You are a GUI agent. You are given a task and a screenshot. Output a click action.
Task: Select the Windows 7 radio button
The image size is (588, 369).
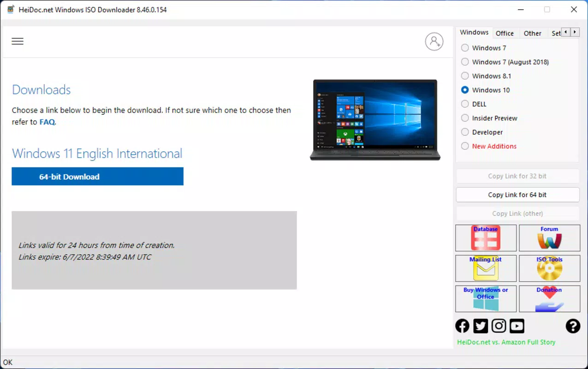coord(465,48)
